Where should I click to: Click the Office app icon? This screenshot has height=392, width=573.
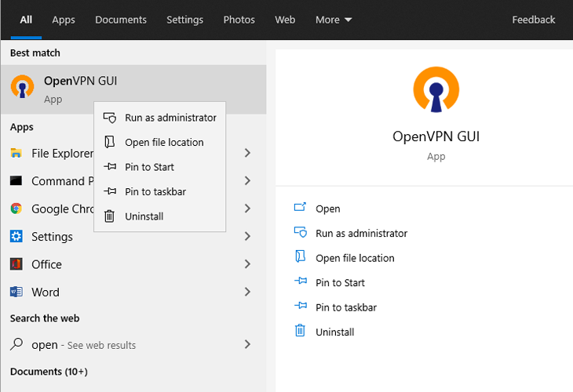point(16,264)
